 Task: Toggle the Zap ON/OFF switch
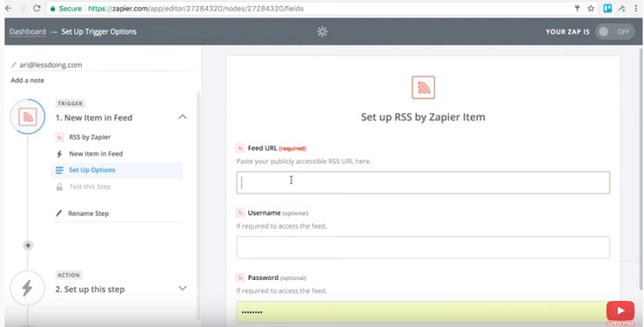[614, 31]
